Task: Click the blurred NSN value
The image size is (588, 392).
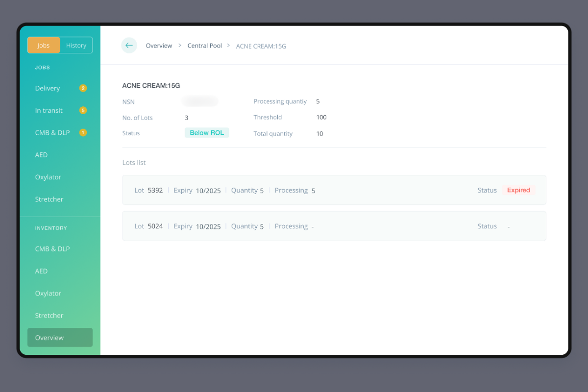Action: tap(200, 101)
